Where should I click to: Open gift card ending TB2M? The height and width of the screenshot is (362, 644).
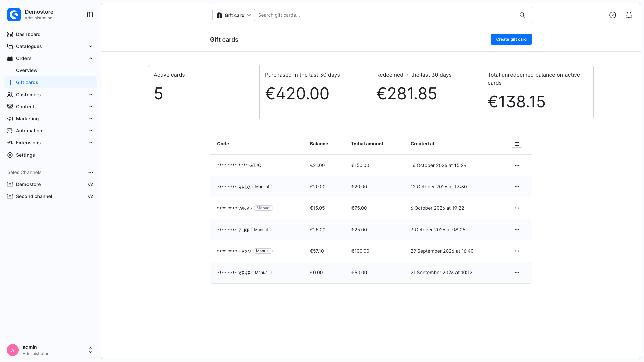point(234,251)
